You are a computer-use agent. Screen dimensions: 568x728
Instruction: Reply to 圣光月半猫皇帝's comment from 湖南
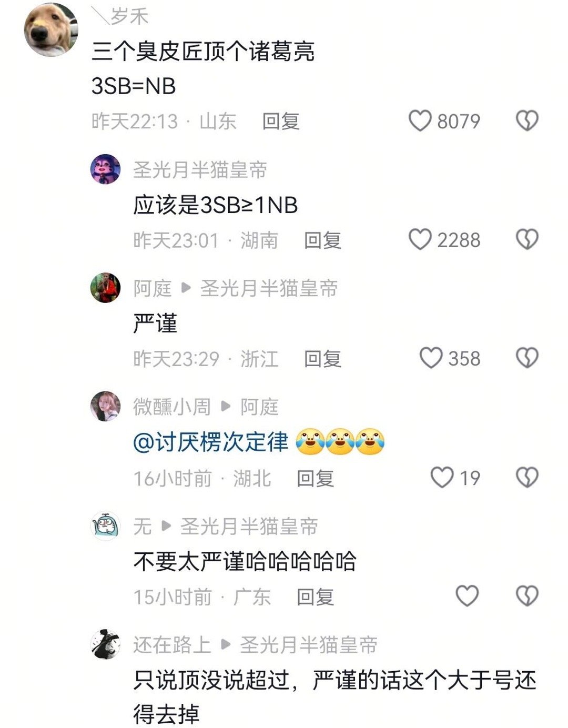(x=322, y=240)
